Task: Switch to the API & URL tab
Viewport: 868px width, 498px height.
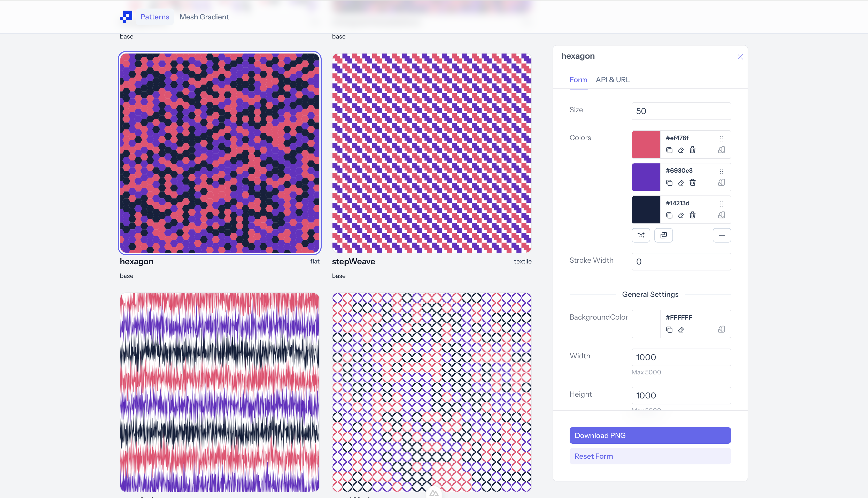Action: click(x=613, y=80)
